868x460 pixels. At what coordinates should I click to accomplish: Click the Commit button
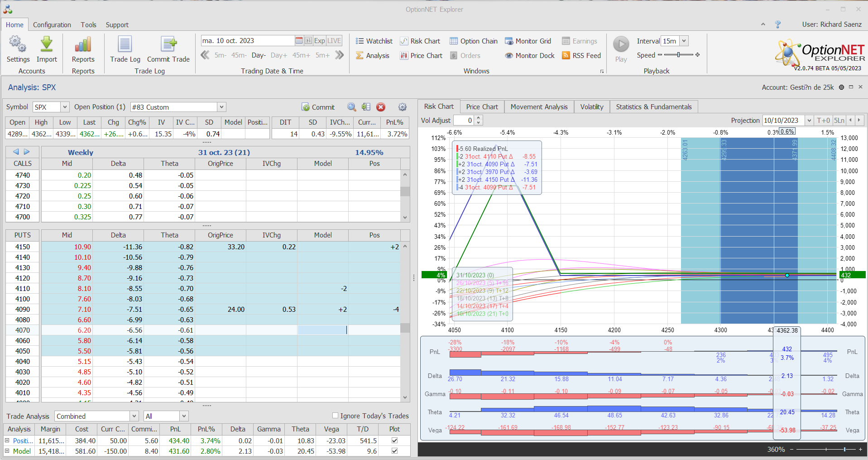click(x=318, y=107)
